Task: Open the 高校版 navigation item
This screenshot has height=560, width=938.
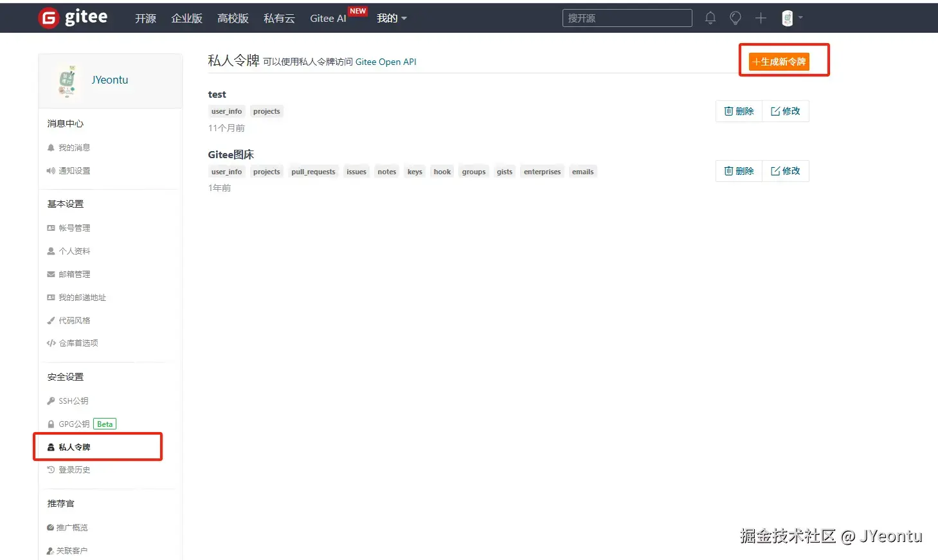Action: 233,18
